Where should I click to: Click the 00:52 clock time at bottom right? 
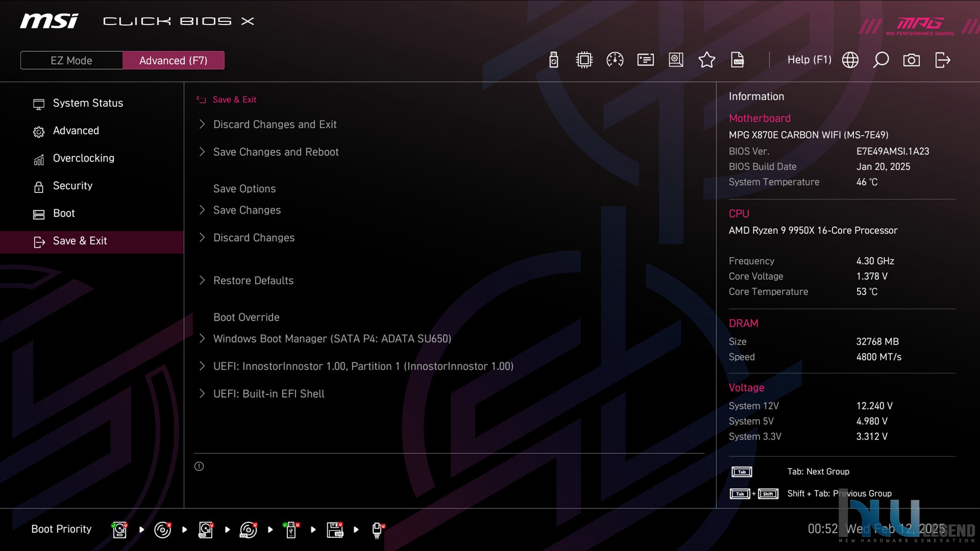click(x=822, y=529)
